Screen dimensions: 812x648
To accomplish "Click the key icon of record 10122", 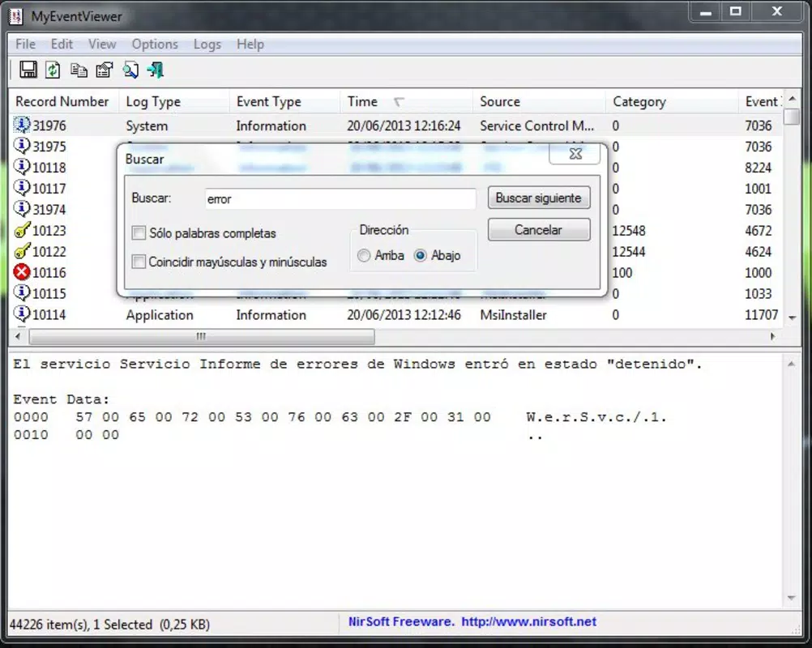I will point(22,251).
